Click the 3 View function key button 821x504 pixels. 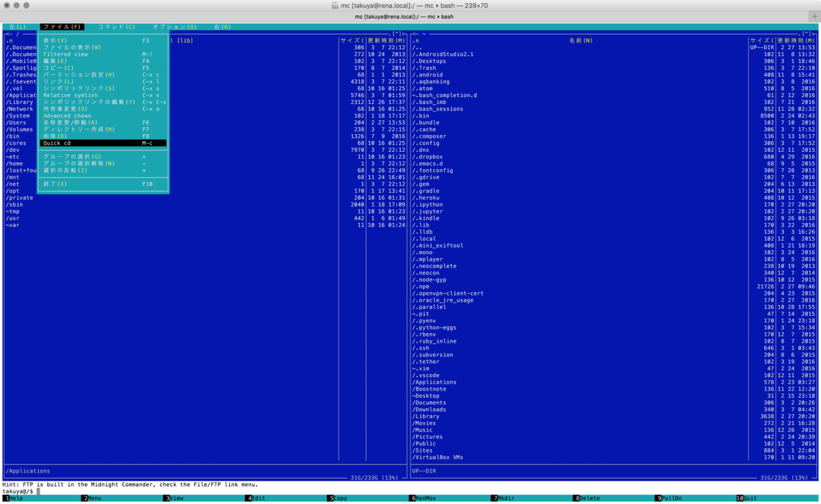coord(204,499)
